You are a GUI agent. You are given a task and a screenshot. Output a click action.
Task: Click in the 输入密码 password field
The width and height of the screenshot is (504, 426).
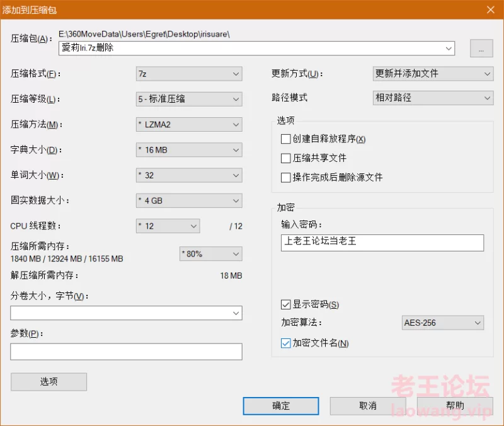pyautogui.click(x=382, y=243)
